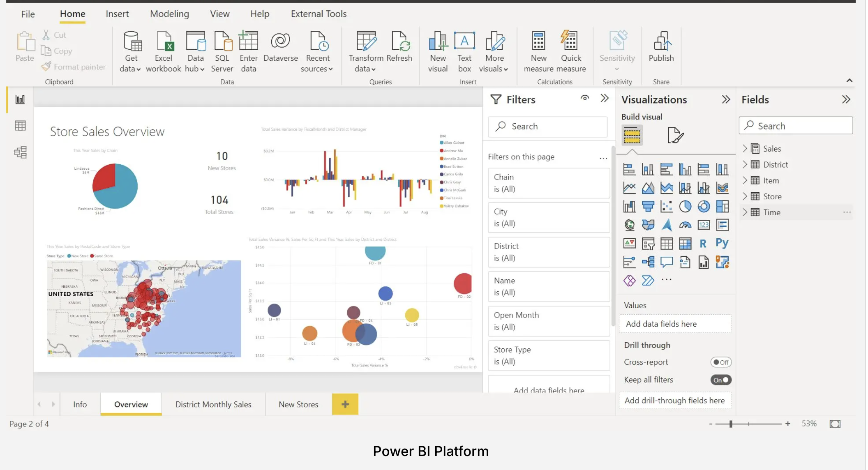Select the Python visual icon
Screen dimensions: 868x470
point(723,243)
